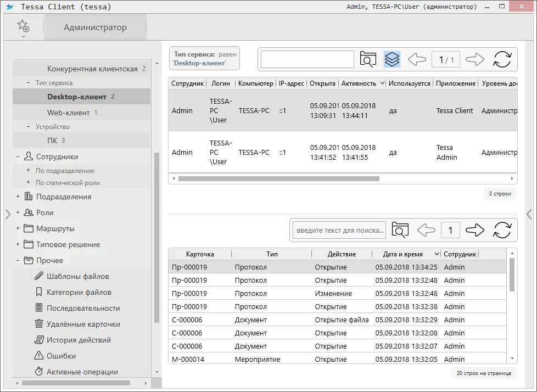Sort by the Сотрудник column in sessions table
This screenshot has height=392, width=537.
click(187, 83)
